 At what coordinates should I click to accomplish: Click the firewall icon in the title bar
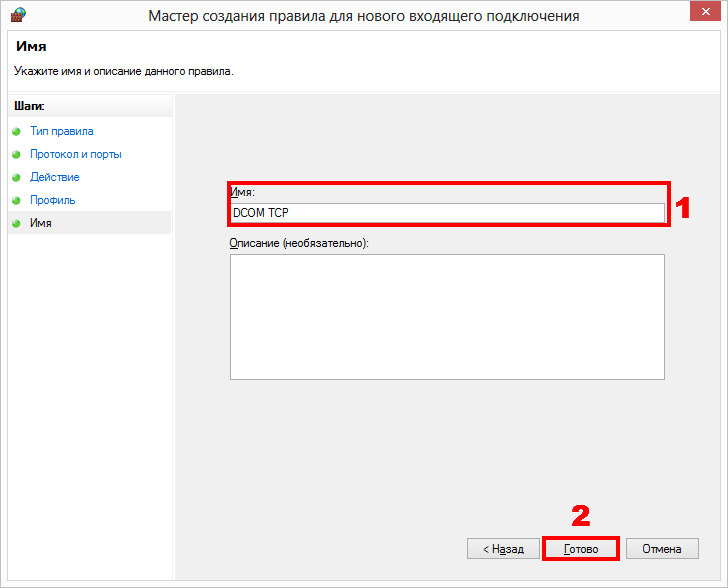tap(18, 14)
